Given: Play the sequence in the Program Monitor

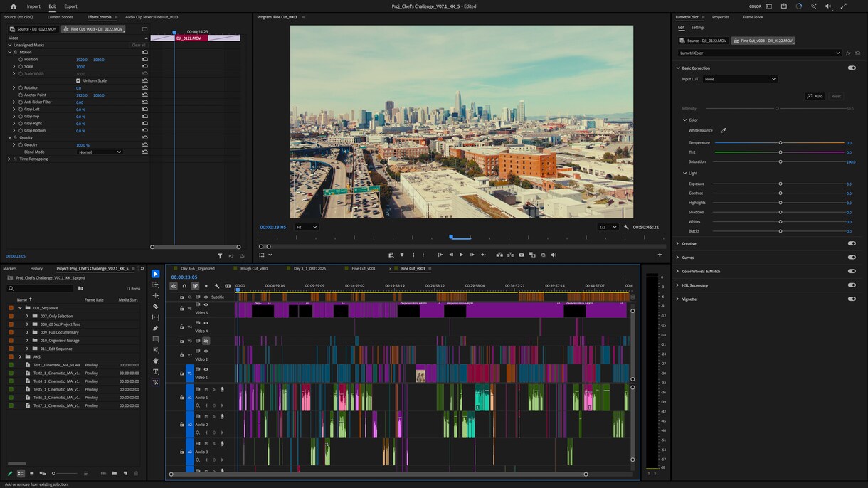Looking at the screenshot, I should 461,255.
